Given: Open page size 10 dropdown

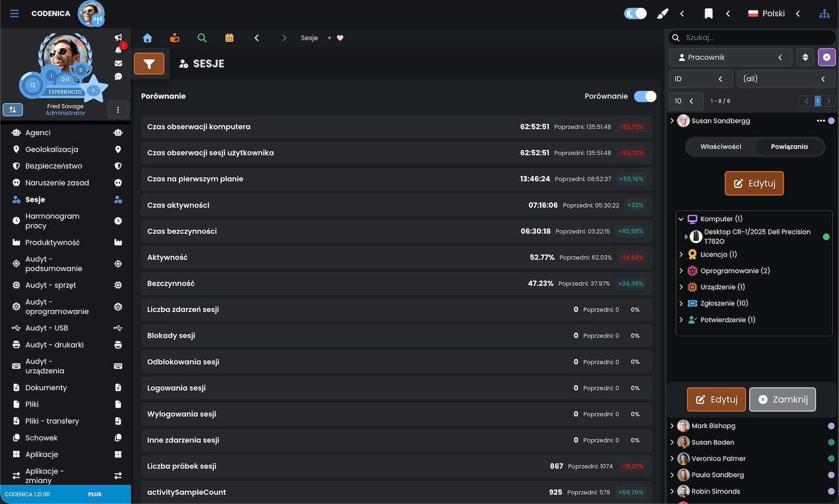Looking at the screenshot, I should [x=685, y=101].
